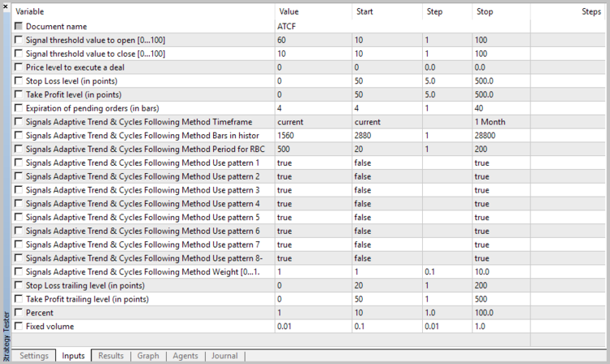Viewport: 610px width, 364px height.
Task: Click Percent Stop value 100.0
Action: point(502,313)
